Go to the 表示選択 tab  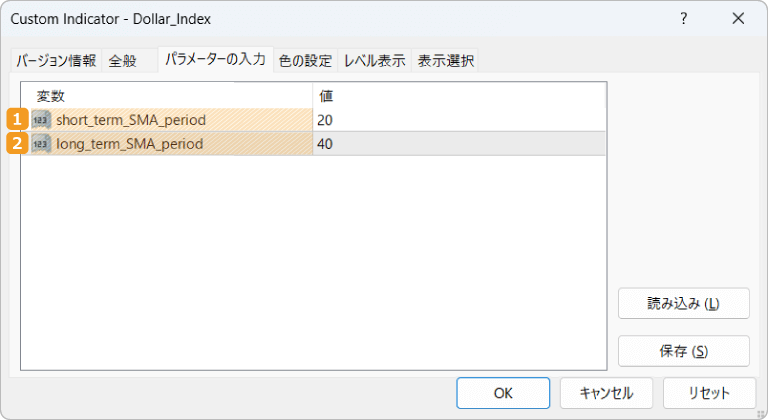pos(445,61)
